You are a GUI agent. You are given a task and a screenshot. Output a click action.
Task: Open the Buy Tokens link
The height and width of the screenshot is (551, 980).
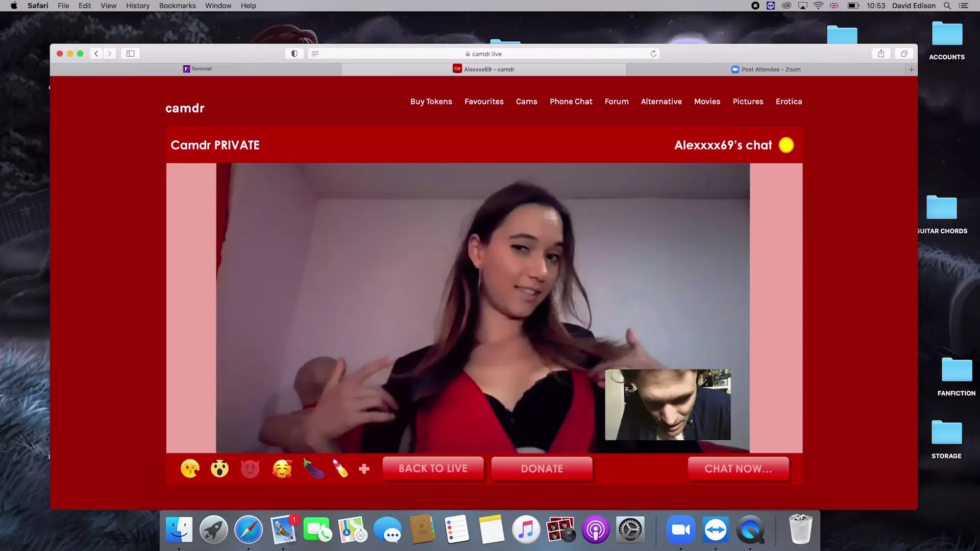(x=431, y=102)
